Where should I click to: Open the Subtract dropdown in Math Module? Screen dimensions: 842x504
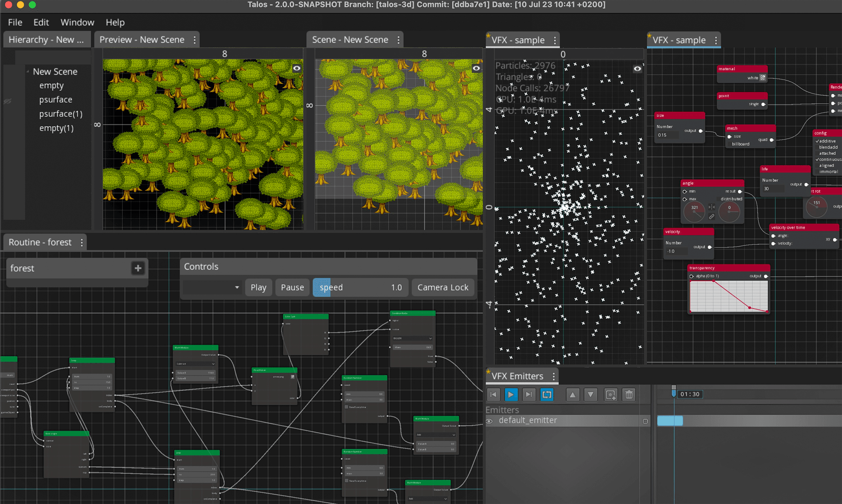pos(196,363)
